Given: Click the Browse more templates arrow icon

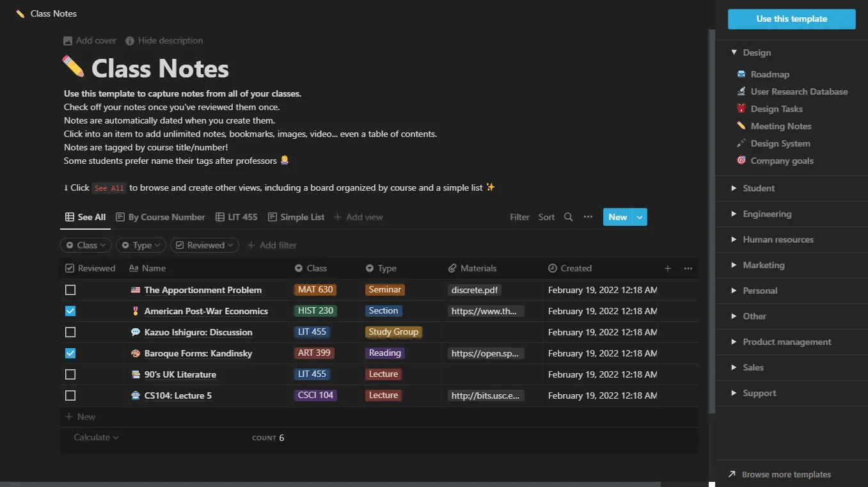Looking at the screenshot, I should tap(732, 474).
